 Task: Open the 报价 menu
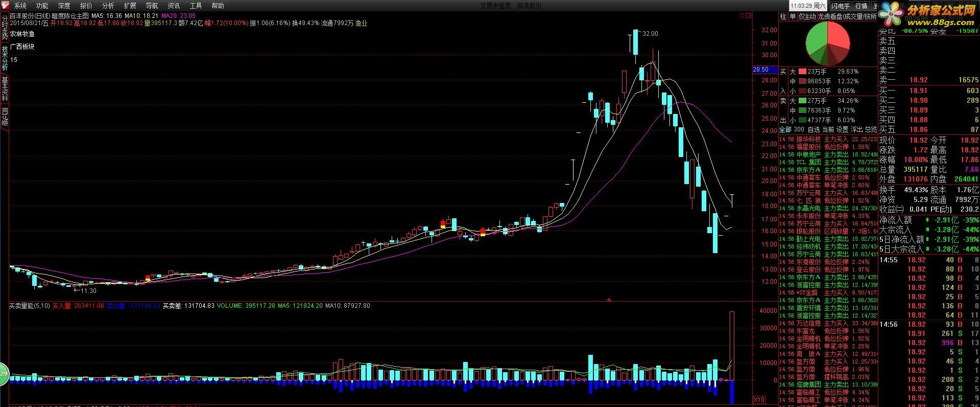tap(86, 6)
